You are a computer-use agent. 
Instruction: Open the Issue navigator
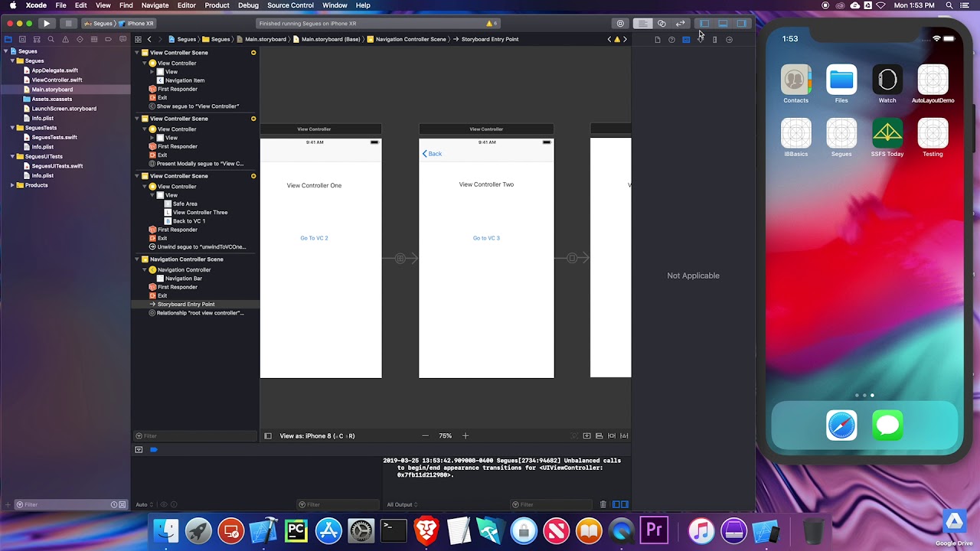click(x=65, y=39)
